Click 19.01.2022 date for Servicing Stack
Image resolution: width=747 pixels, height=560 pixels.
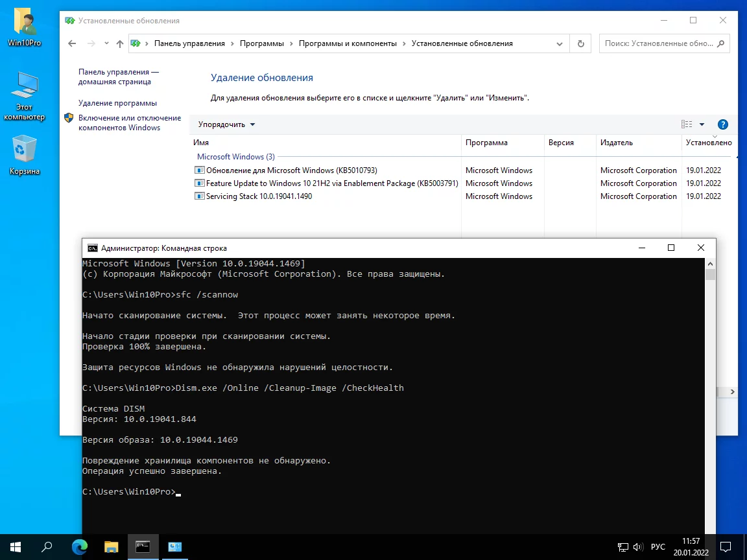(x=703, y=196)
